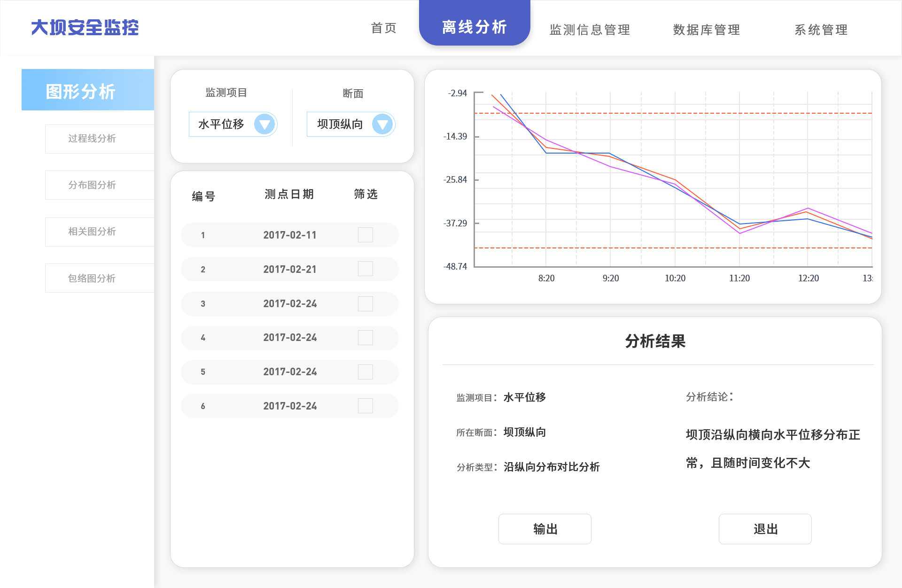
Task: Expand the 水平位移 combo box
Action: [222, 124]
